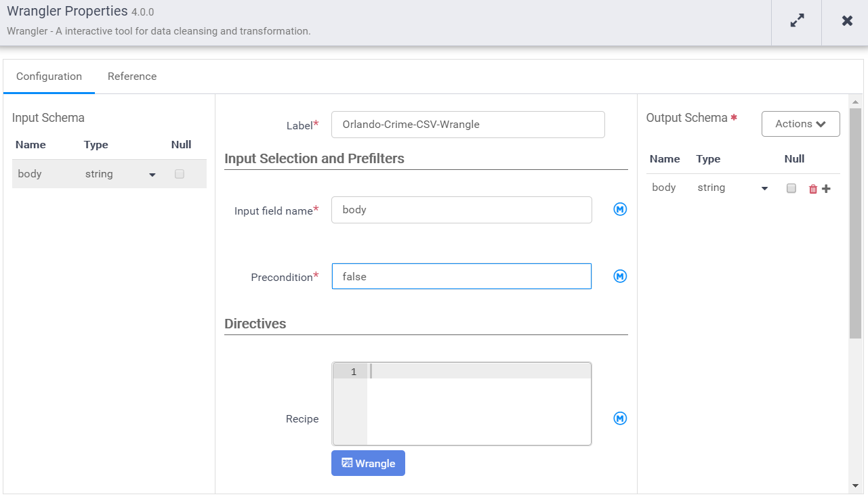Expand the Actions dropdown menu
This screenshot has height=501, width=868.
click(x=800, y=124)
